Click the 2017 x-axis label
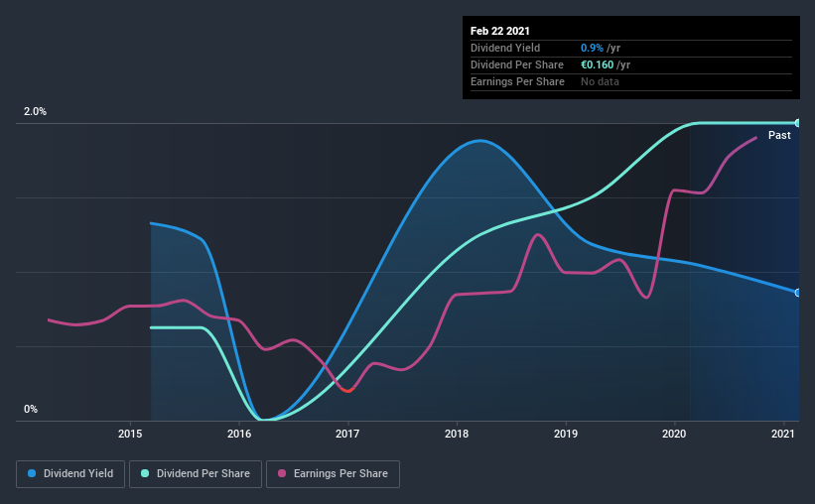Viewport: 815px width, 504px height. click(347, 434)
